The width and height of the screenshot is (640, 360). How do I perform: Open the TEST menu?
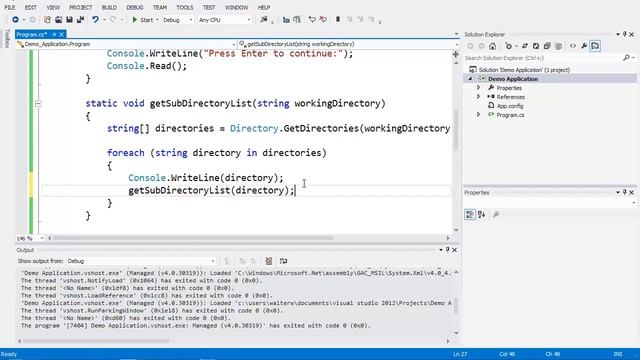(209, 7)
